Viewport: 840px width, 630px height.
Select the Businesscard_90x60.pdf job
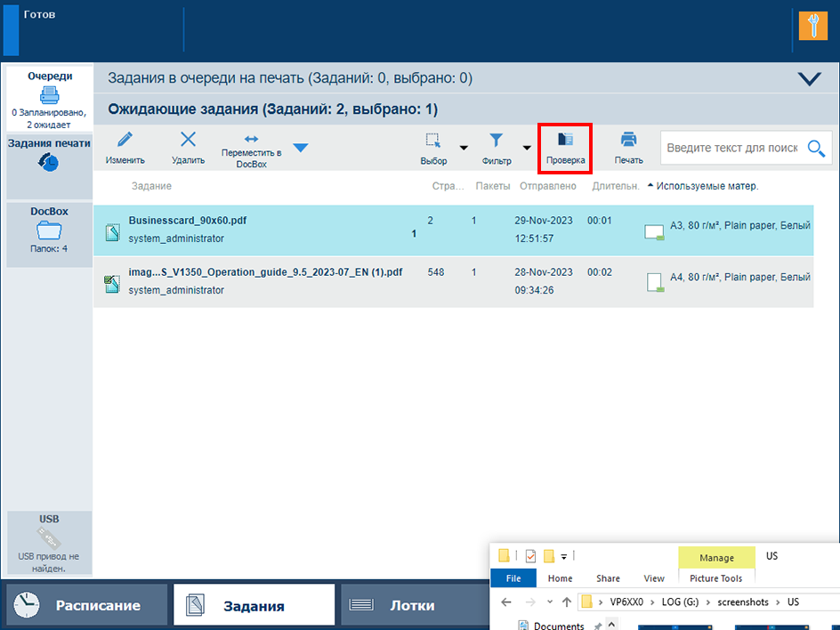[453, 230]
